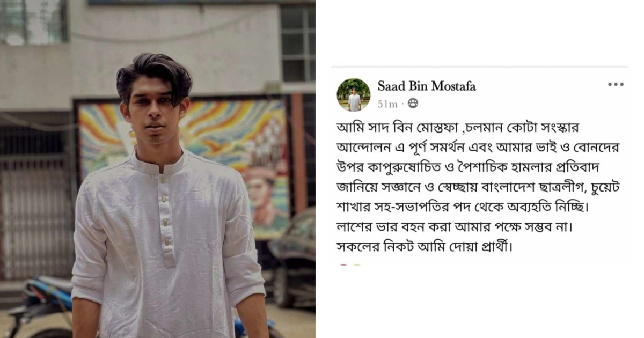
Task: Click the window at the building's top-right
Action: 297,43
